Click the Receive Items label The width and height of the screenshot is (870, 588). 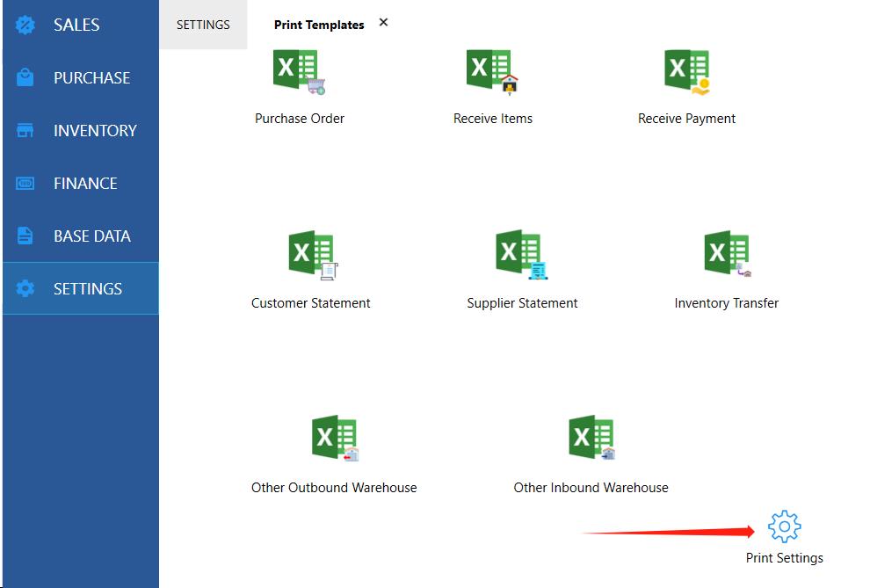[x=493, y=118]
